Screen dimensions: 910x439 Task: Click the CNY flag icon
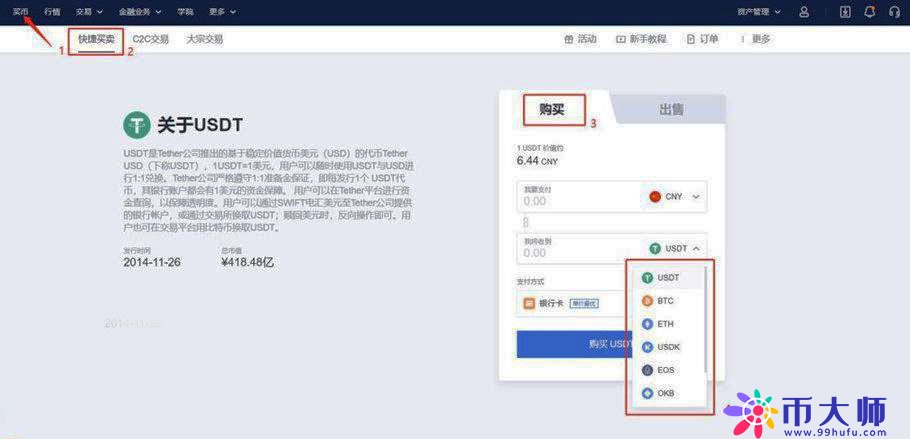pyautogui.click(x=655, y=197)
